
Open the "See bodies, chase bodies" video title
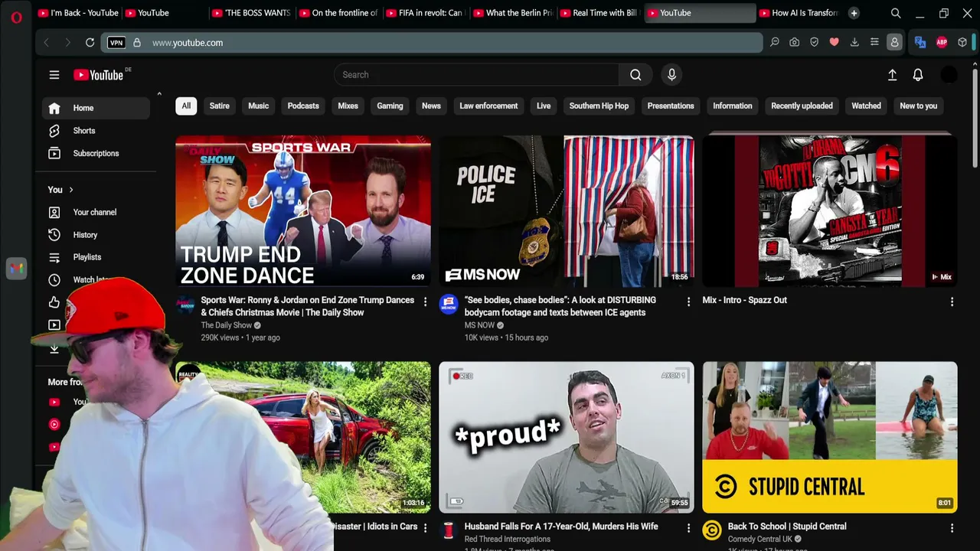(x=560, y=306)
